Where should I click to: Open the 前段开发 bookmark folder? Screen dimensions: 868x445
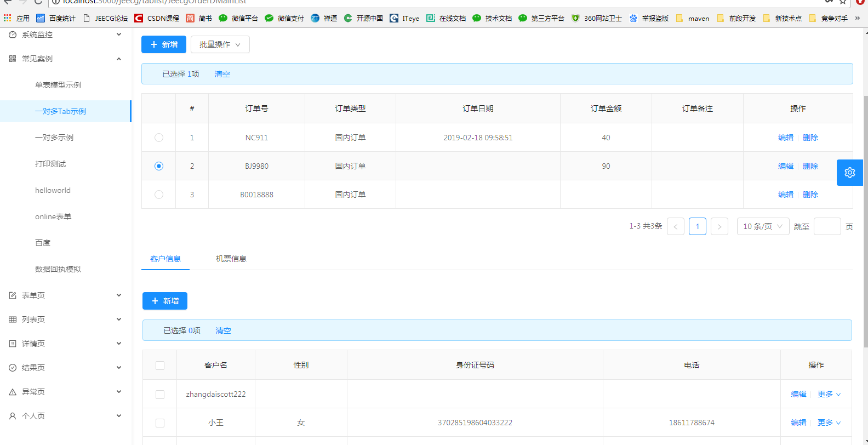[736, 18]
